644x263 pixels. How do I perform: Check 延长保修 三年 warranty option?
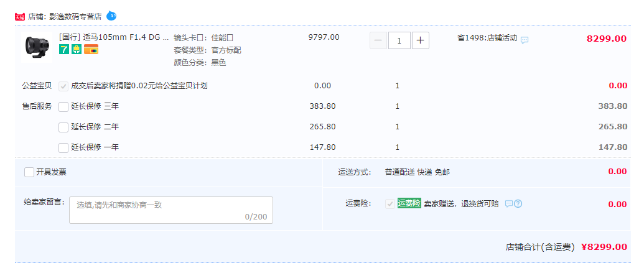pos(63,107)
